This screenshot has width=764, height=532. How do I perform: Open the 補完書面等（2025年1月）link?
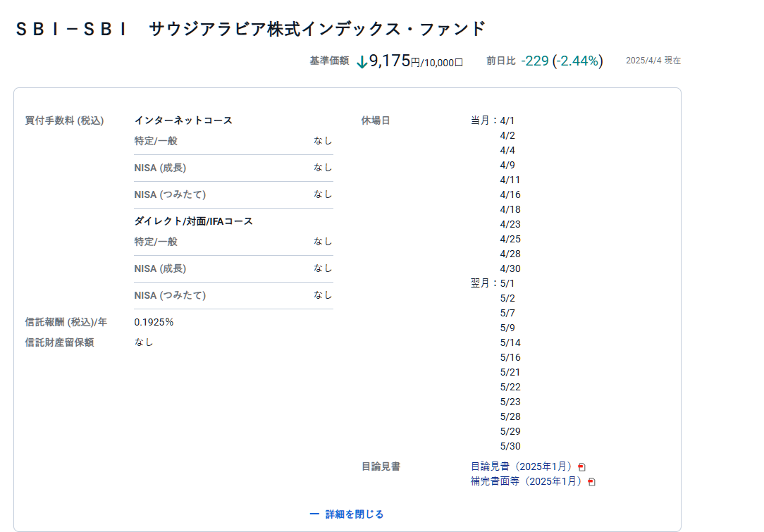click(527, 481)
